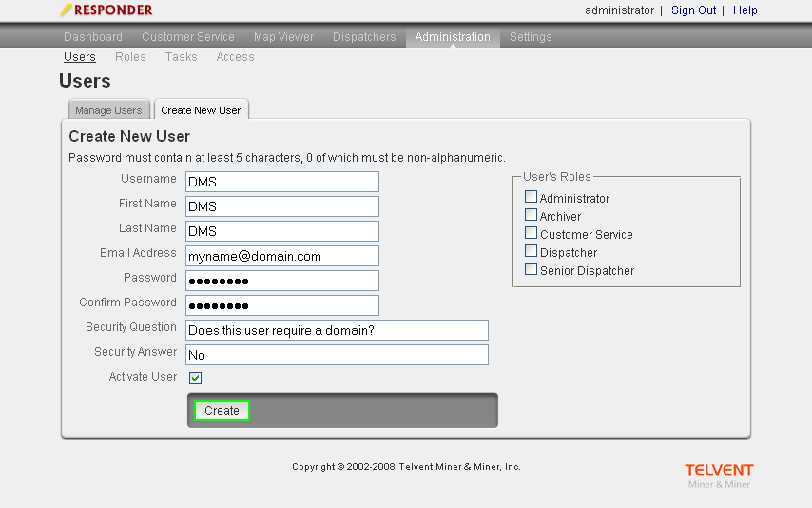Open the Dashboard menu item
The image size is (812, 508).
93,37
